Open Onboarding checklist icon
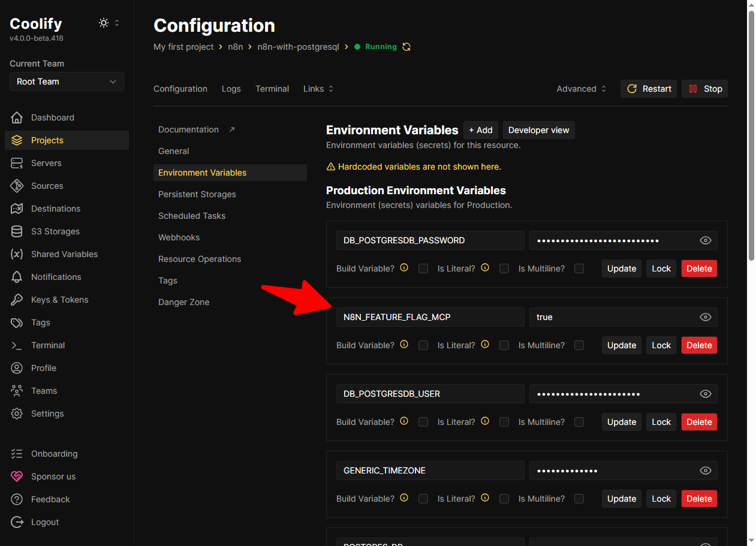 coord(17,454)
